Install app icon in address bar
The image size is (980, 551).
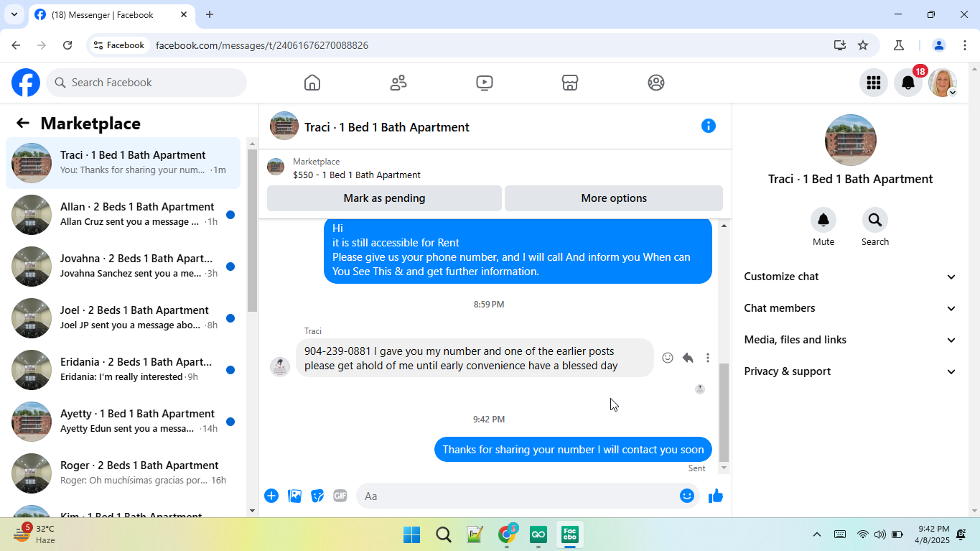pos(840,45)
